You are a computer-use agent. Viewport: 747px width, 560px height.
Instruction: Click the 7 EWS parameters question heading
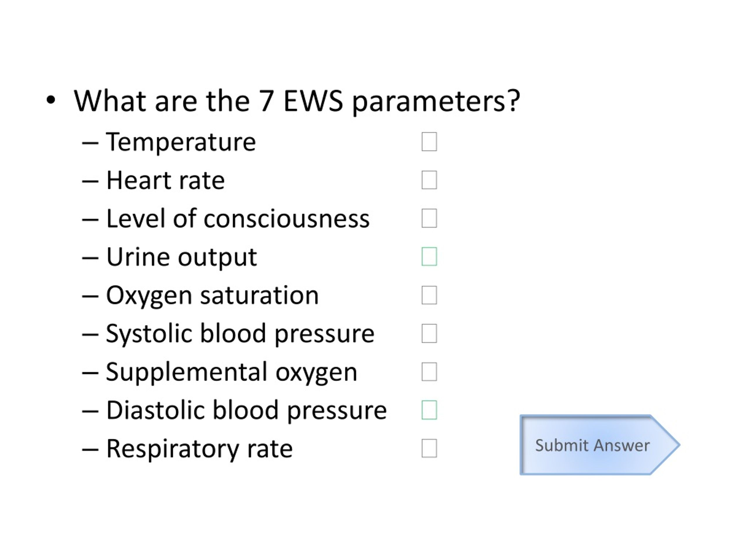[297, 101]
